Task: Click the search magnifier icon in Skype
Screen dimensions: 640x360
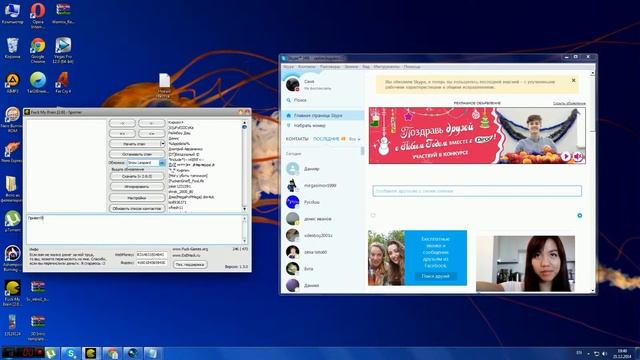Action: [x=289, y=100]
